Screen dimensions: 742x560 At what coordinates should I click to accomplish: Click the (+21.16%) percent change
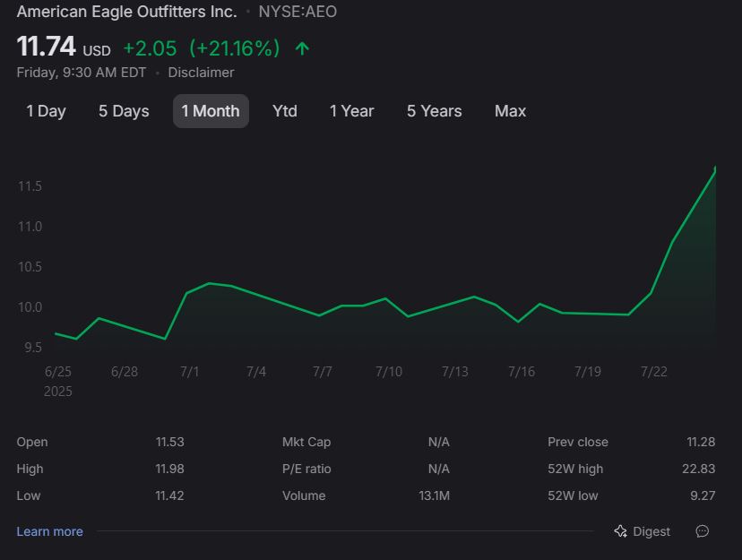[x=235, y=48]
